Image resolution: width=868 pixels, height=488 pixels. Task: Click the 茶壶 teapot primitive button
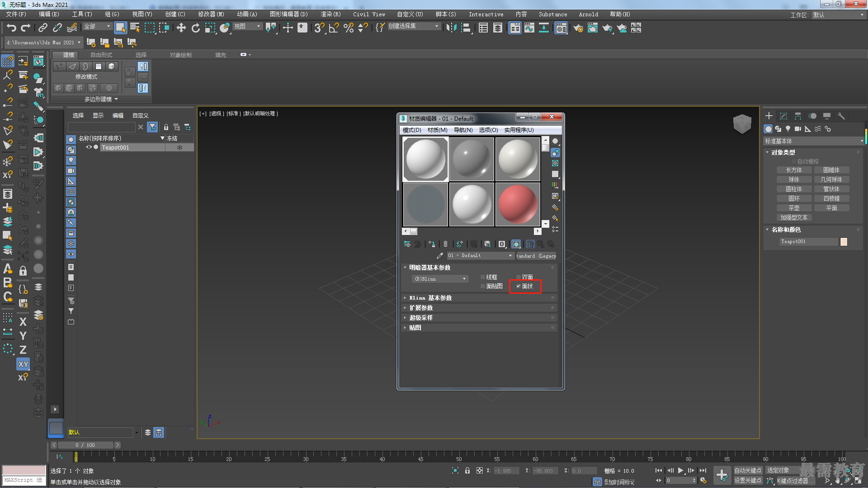point(794,208)
